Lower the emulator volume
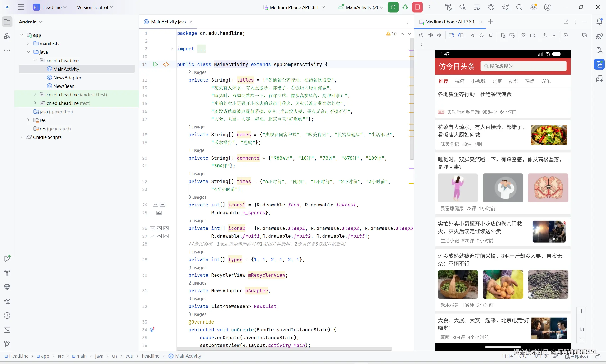The width and height of the screenshot is (606, 364). (x=439, y=35)
